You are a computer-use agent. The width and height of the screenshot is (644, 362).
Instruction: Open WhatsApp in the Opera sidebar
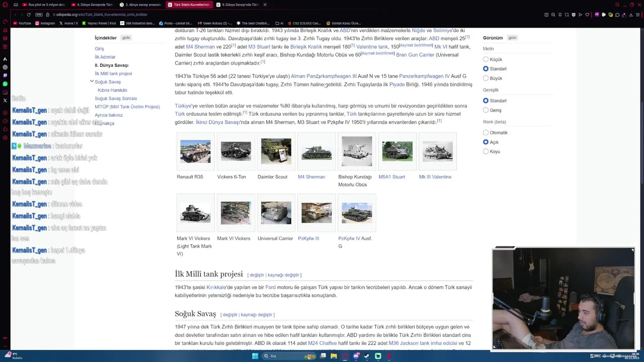coord(5,83)
